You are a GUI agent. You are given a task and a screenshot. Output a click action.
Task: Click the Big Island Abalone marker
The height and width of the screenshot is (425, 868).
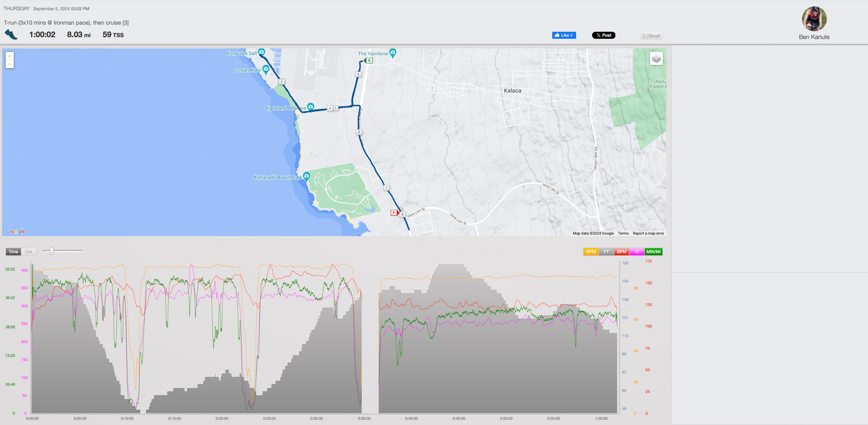tap(310, 107)
